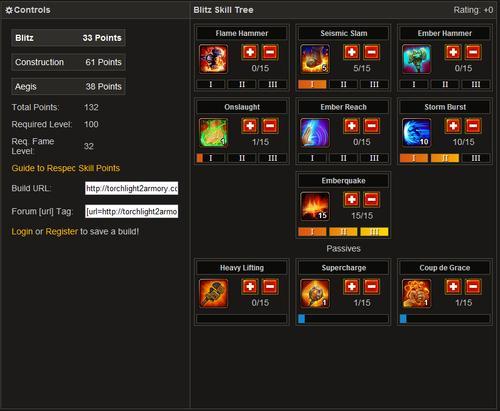Add a point to Seismic Slam
Image resolution: width=500 pixels, height=411 pixels.
(x=352, y=52)
